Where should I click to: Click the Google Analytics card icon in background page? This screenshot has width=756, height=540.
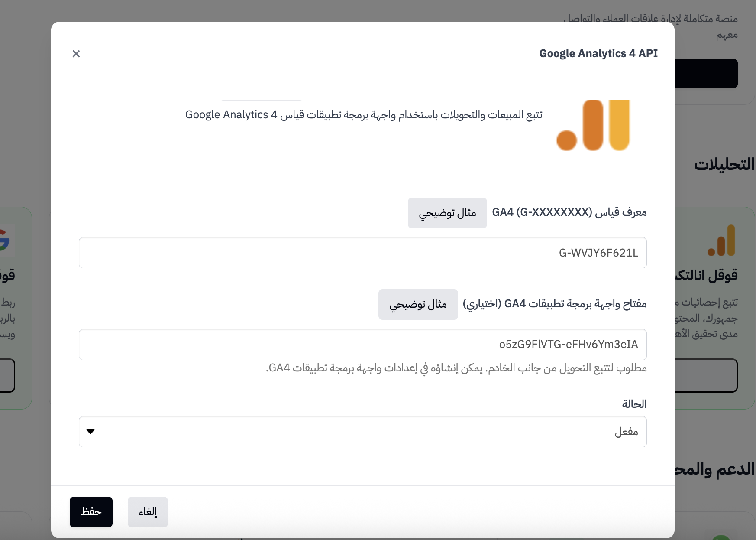721,241
